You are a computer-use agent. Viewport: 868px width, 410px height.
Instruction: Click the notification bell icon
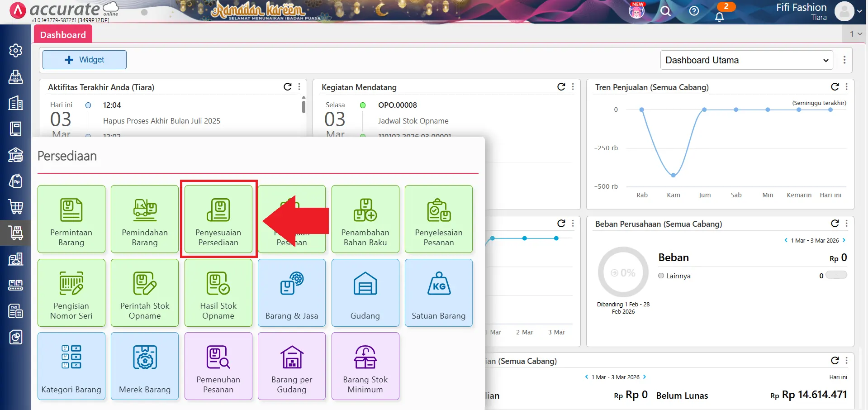pos(719,17)
